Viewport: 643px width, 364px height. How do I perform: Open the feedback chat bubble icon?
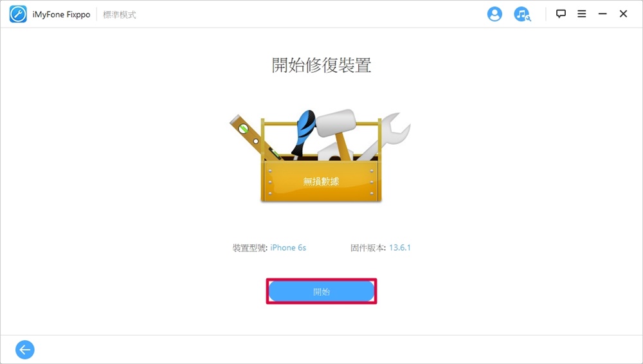click(x=561, y=14)
